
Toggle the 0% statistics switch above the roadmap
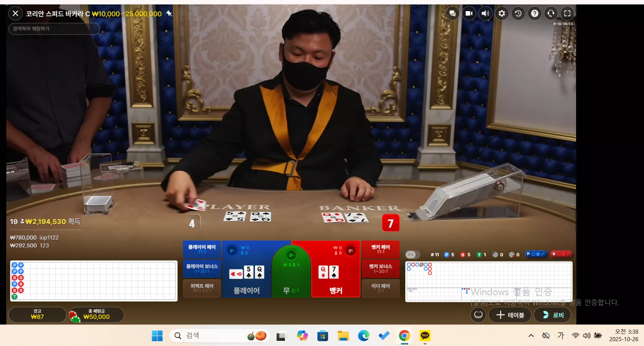(x=412, y=254)
